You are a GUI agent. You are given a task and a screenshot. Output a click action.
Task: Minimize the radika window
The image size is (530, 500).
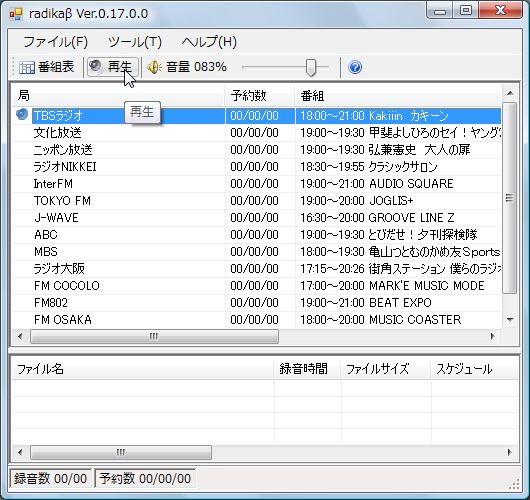coord(440,11)
